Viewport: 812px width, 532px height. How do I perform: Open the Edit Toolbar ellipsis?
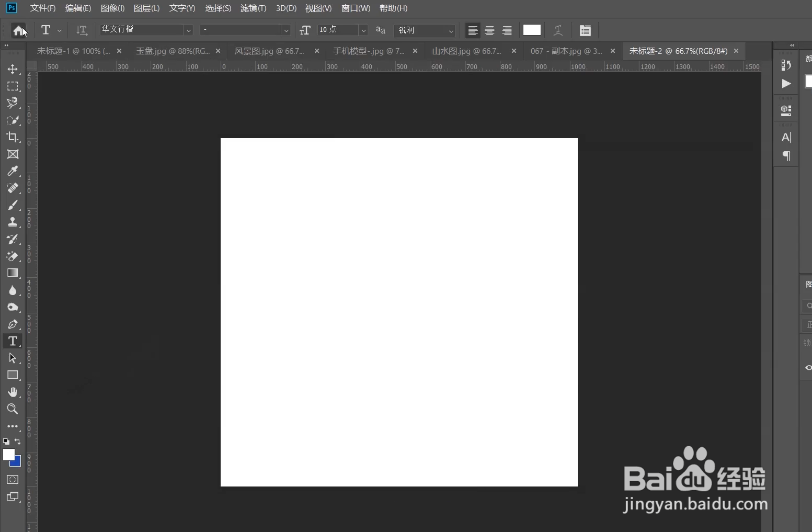pyautogui.click(x=13, y=426)
